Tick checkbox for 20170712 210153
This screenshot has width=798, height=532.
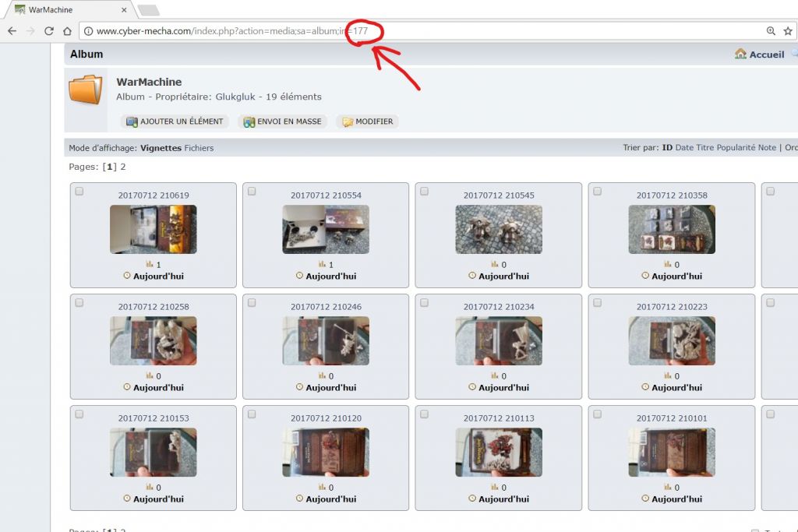pyautogui.click(x=79, y=414)
